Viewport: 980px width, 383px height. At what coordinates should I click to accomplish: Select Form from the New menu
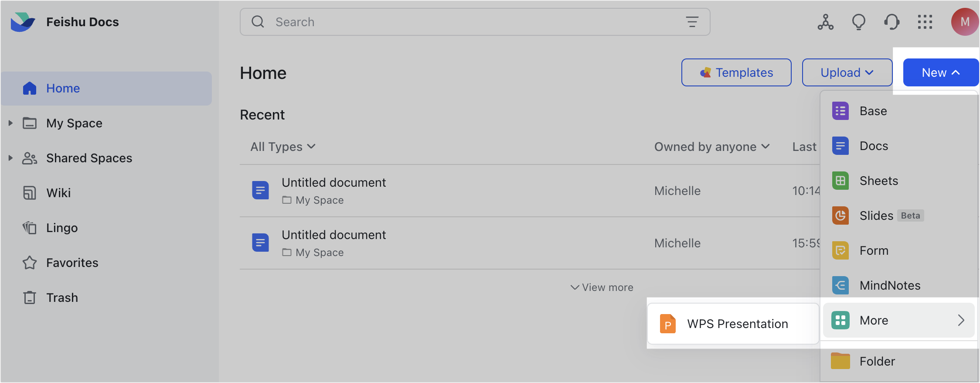tap(898, 250)
